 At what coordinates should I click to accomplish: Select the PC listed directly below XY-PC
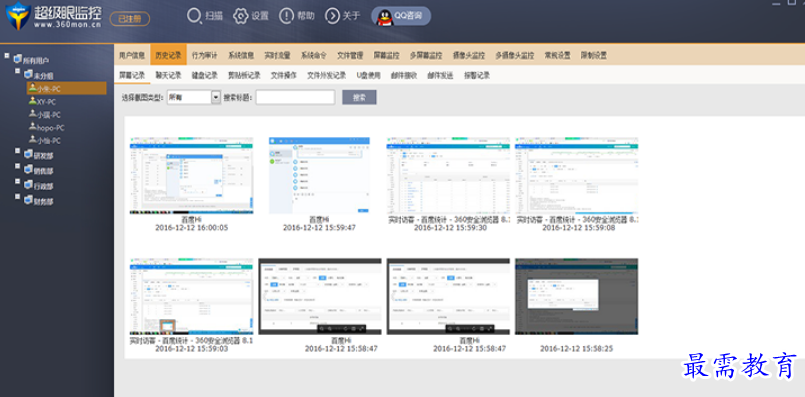click(45, 115)
